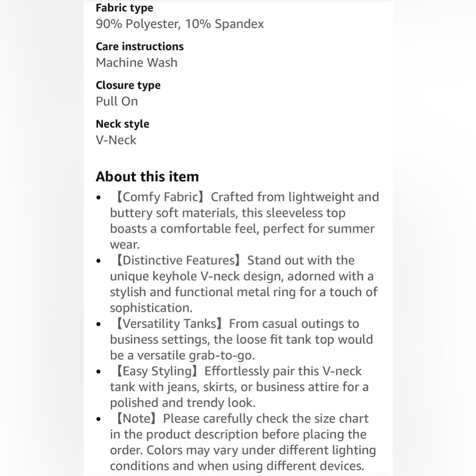The width and height of the screenshot is (476, 476).
Task: Click the 'Neck style' label
Action: (122, 124)
